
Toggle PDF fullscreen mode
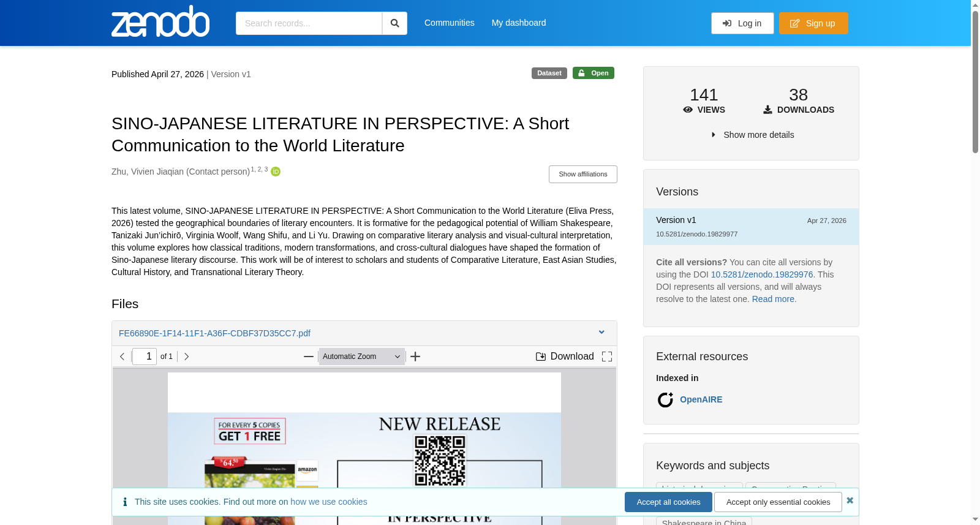pos(607,357)
